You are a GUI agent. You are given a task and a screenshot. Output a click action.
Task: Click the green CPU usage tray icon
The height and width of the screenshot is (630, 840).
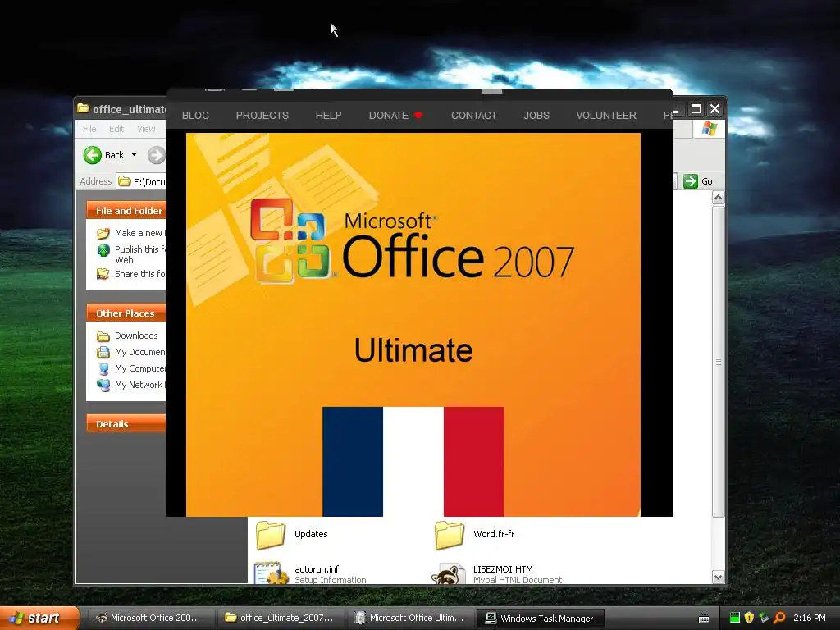click(735, 618)
